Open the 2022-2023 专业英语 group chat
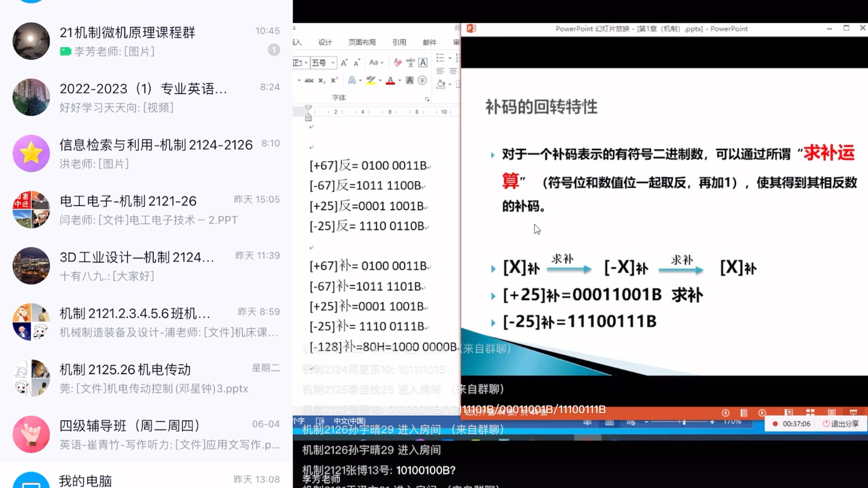 coord(146,97)
